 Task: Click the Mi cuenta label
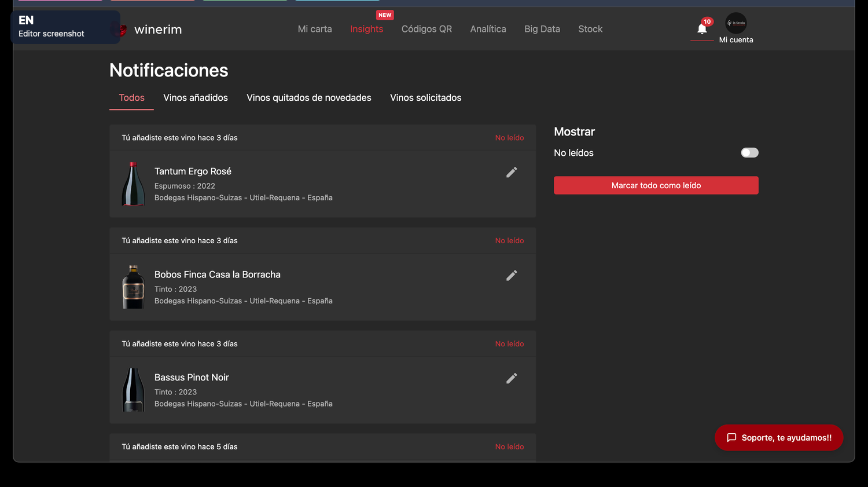736,40
